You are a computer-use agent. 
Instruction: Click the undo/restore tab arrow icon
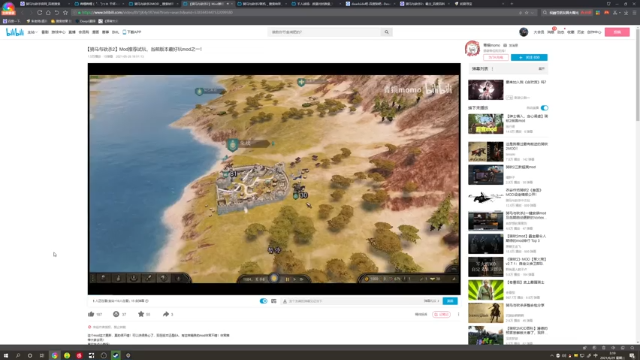(x=57, y=13)
